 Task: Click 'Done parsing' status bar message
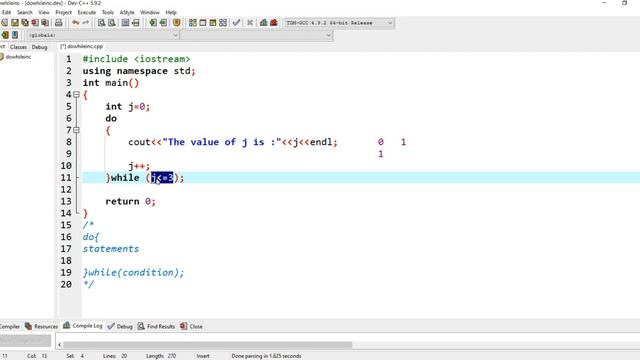click(266, 356)
